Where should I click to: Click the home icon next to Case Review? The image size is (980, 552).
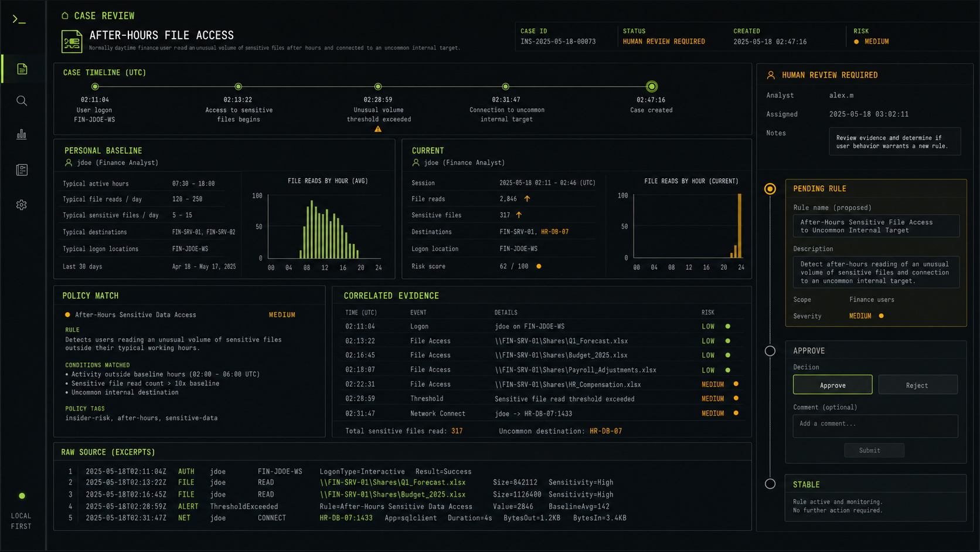click(x=65, y=16)
